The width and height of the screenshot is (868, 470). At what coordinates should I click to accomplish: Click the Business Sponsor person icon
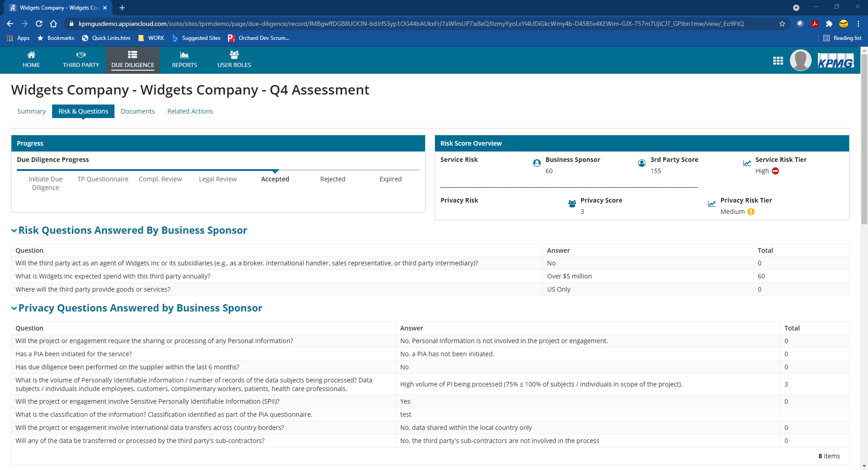point(537,163)
